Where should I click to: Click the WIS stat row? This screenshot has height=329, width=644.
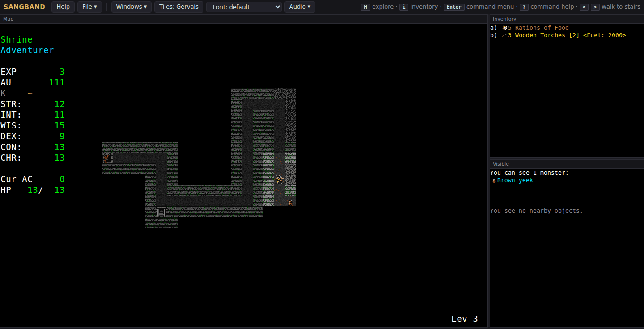coord(33,125)
